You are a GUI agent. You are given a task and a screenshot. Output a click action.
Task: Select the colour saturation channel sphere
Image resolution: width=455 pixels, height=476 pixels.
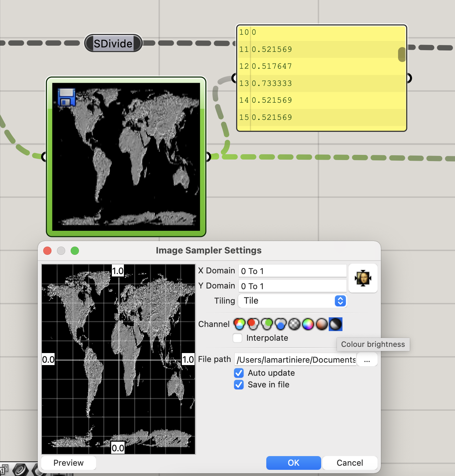(x=322, y=324)
